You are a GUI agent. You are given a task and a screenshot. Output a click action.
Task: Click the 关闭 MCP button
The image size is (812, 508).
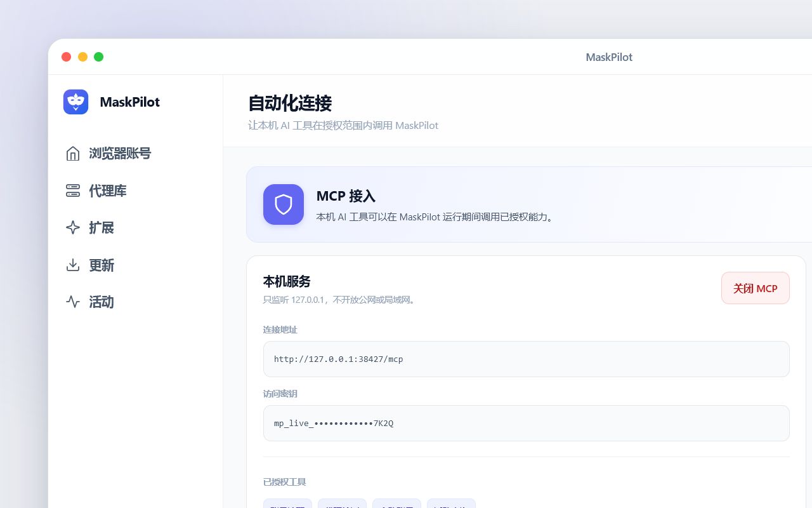click(x=756, y=288)
